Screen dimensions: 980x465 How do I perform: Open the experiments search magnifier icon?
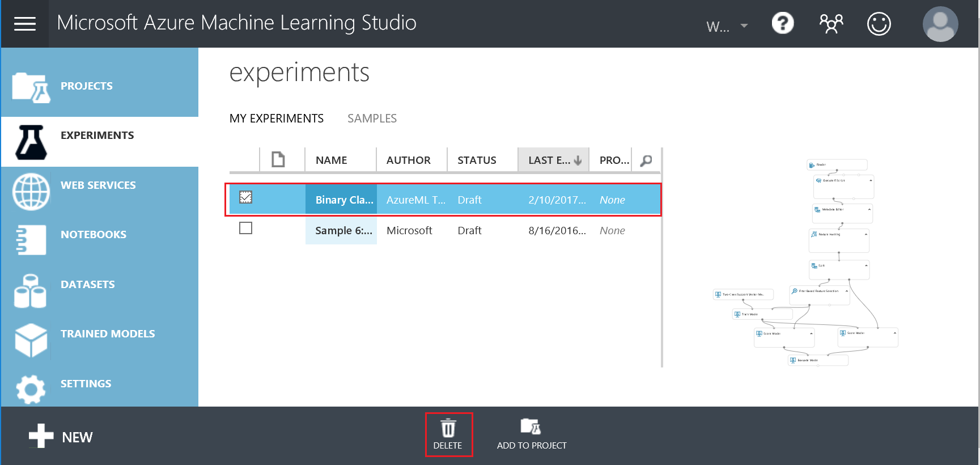click(646, 160)
